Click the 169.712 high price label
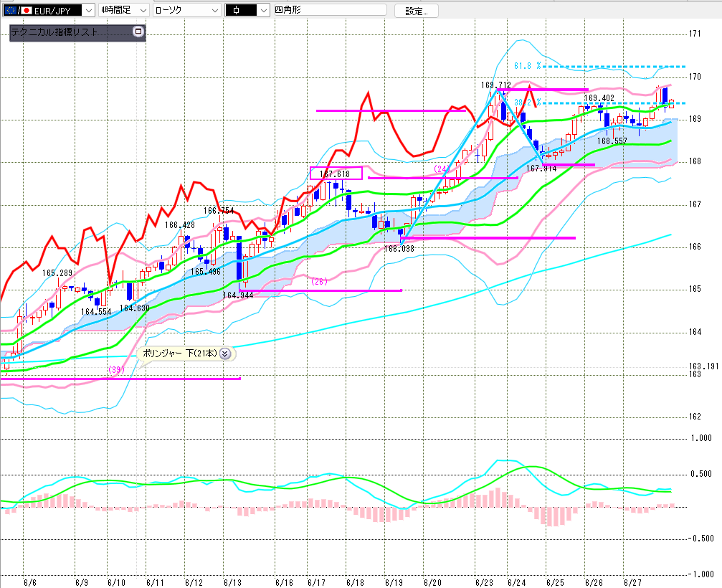The height and width of the screenshot is (588, 722). pyautogui.click(x=495, y=85)
